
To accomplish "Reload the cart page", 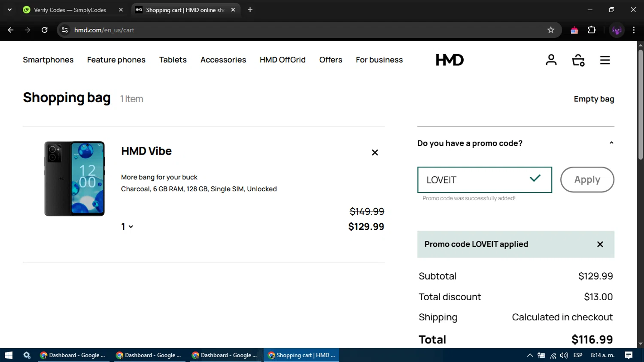I will pos(45,30).
